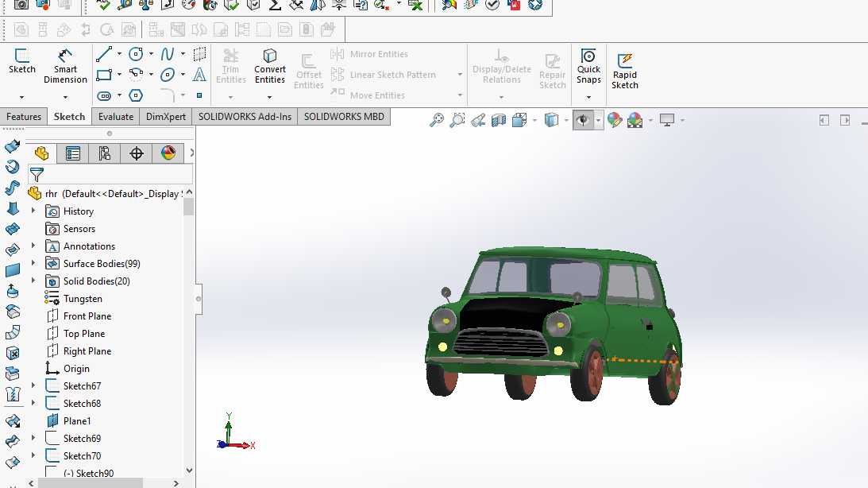
Task: Expand the Surface Bodies(99) folder
Action: (x=33, y=263)
